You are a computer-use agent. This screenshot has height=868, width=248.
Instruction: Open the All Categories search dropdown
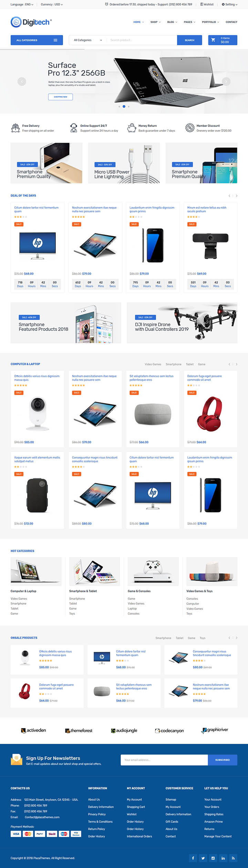click(x=88, y=40)
